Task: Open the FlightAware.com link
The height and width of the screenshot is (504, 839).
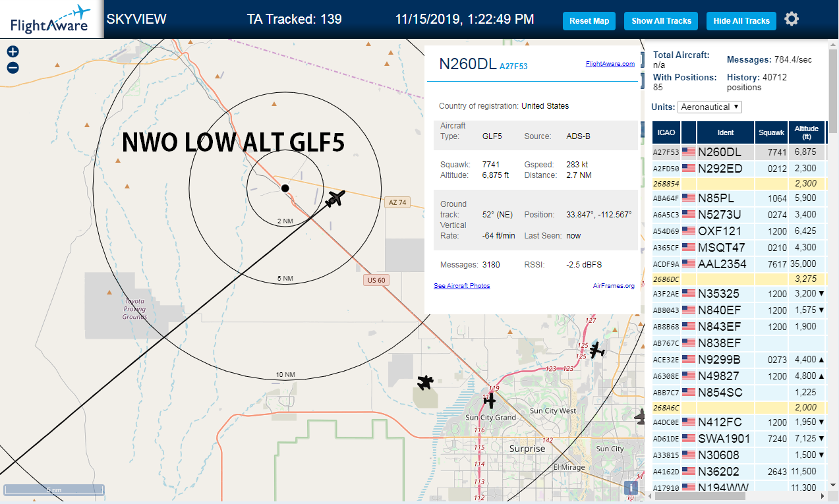Action: click(610, 64)
